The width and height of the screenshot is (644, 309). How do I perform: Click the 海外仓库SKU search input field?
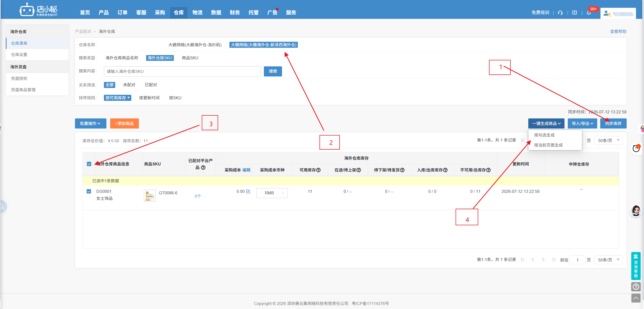pos(182,71)
